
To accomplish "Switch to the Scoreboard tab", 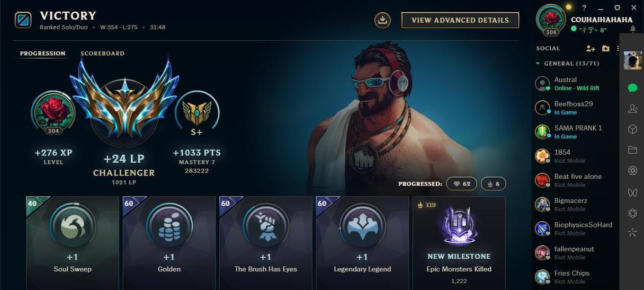I will point(102,54).
